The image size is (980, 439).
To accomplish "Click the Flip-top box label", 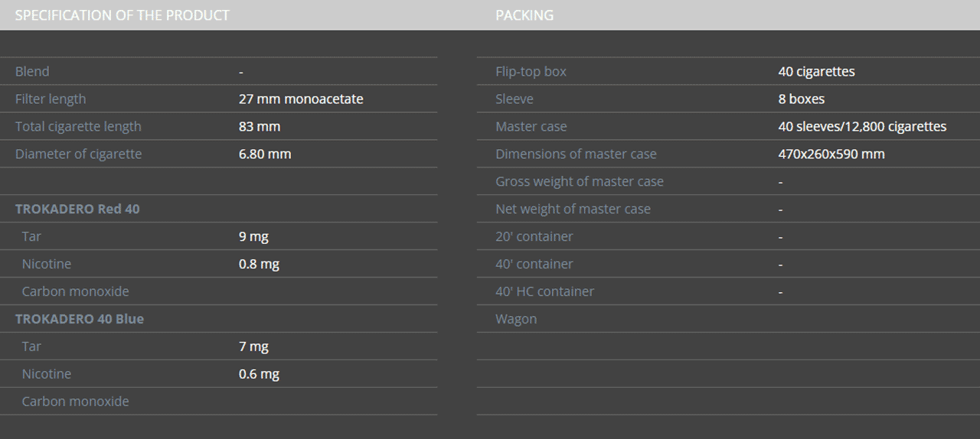I will tap(531, 72).
